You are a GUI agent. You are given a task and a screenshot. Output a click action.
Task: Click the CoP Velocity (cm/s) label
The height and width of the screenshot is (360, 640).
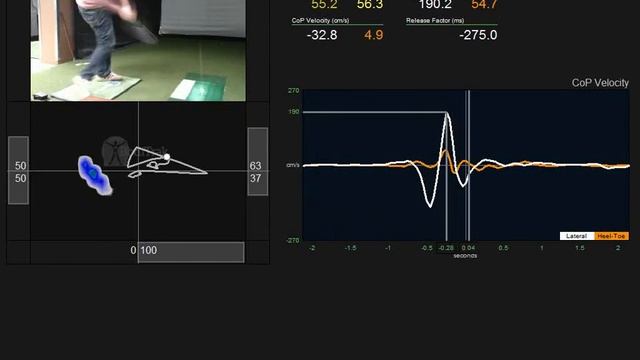click(320, 20)
